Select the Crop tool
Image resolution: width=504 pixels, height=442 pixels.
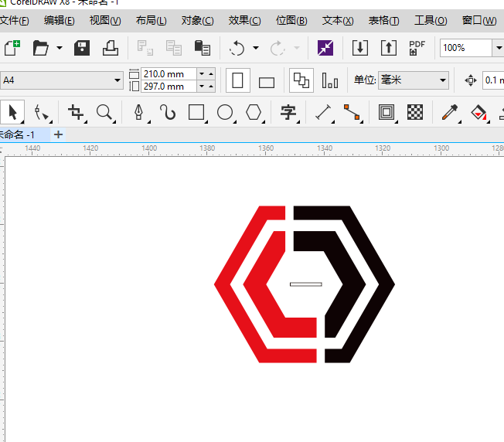pyautogui.click(x=76, y=113)
